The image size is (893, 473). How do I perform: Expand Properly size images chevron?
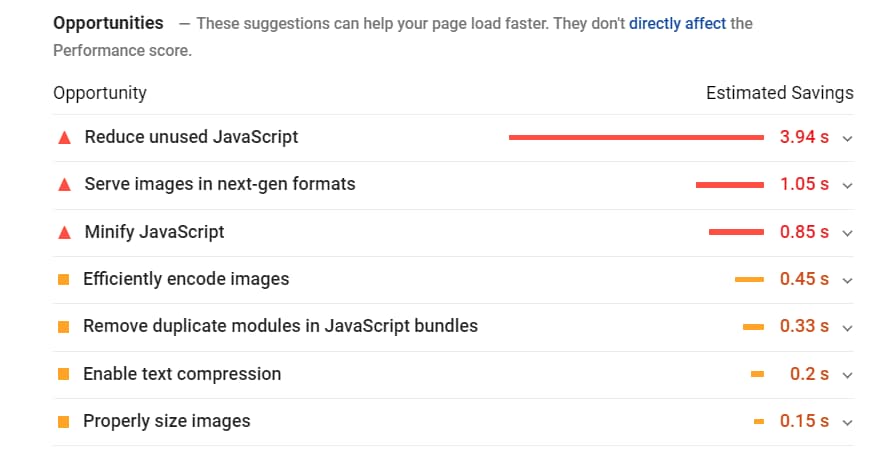point(847,422)
